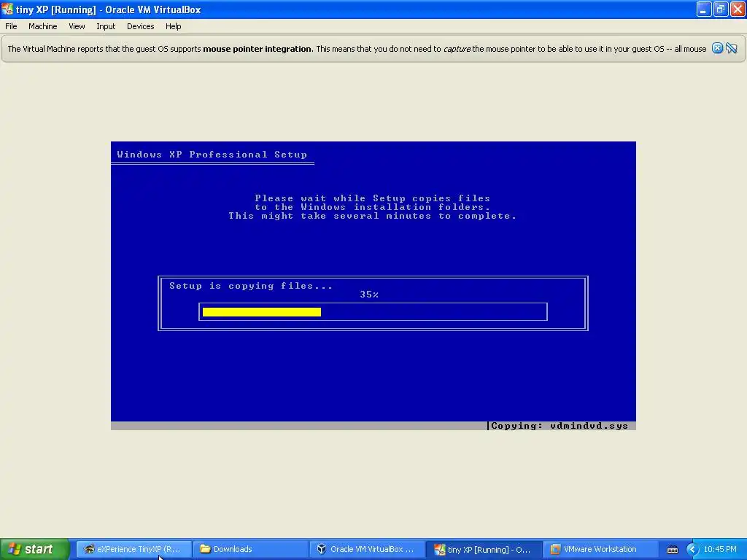Click the VirtualBox cube icon in taskbar
This screenshot has width=747, height=560.
coord(322,549)
